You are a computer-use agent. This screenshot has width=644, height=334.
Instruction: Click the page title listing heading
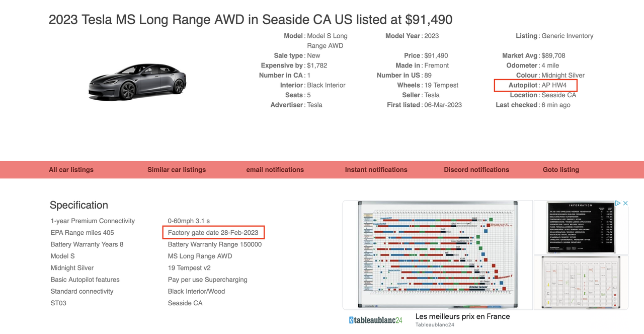click(251, 20)
